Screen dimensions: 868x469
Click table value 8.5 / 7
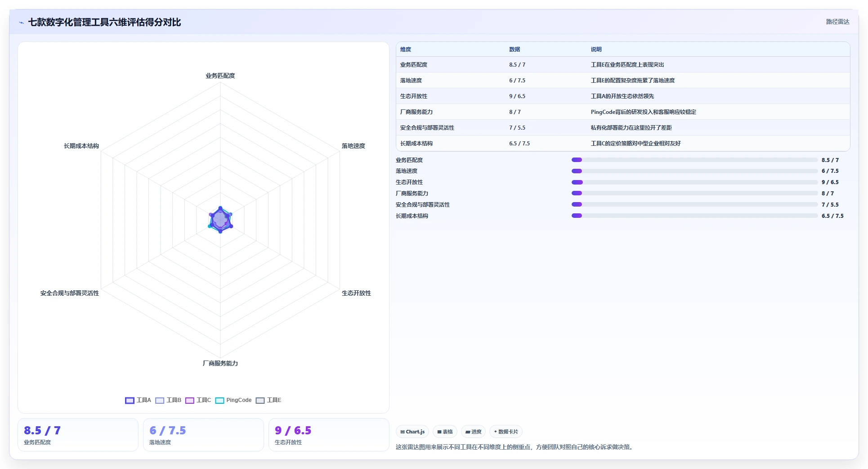tap(517, 65)
